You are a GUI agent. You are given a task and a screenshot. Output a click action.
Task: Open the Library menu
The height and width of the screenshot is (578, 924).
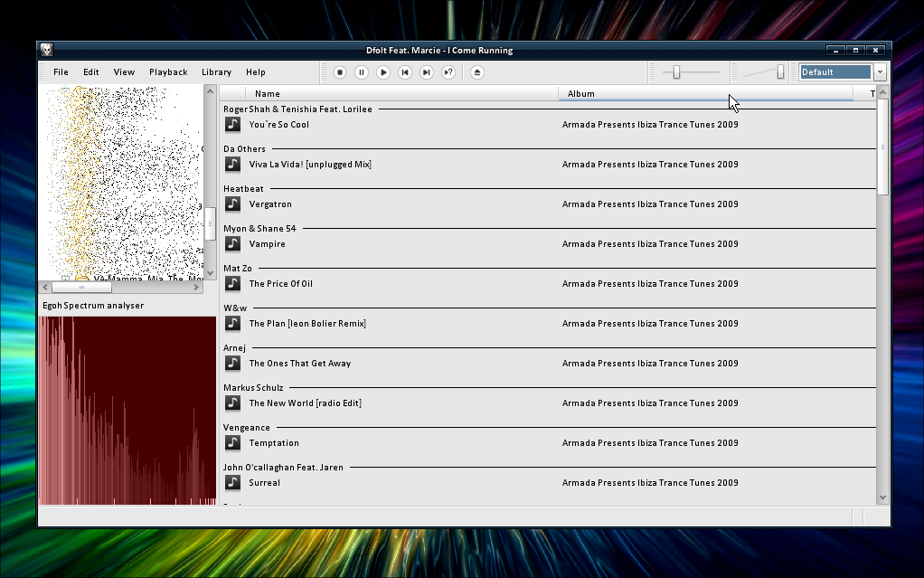216,72
